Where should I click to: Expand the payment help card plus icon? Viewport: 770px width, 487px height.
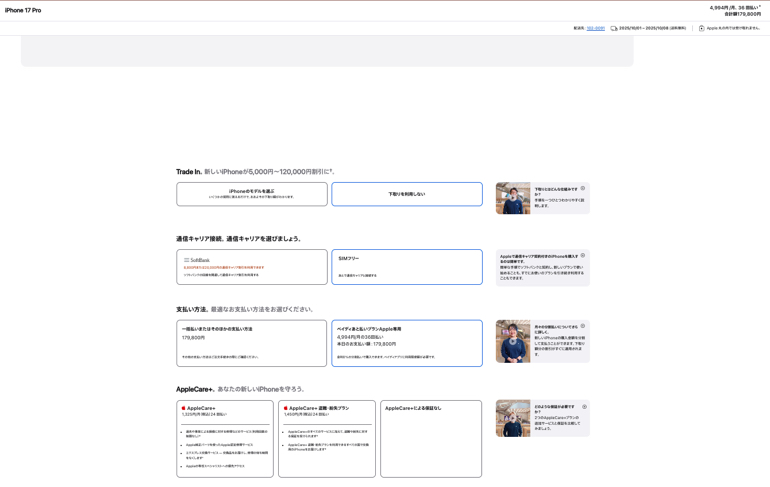tap(583, 326)
